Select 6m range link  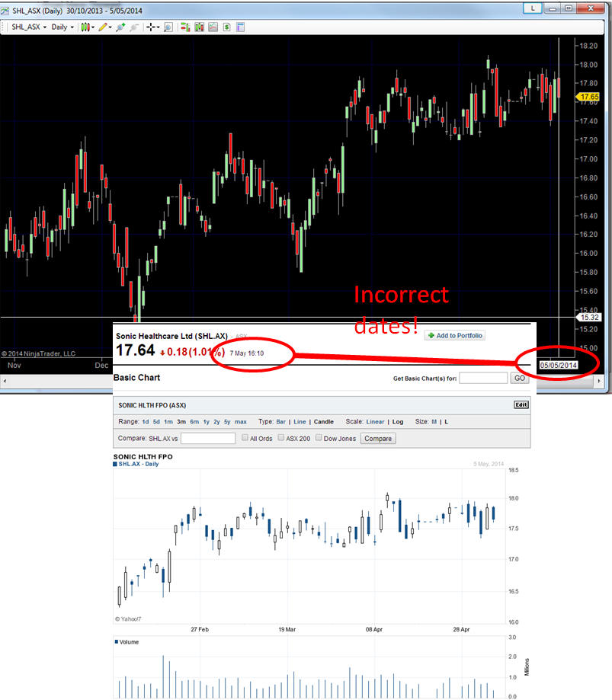pos(194,421)
